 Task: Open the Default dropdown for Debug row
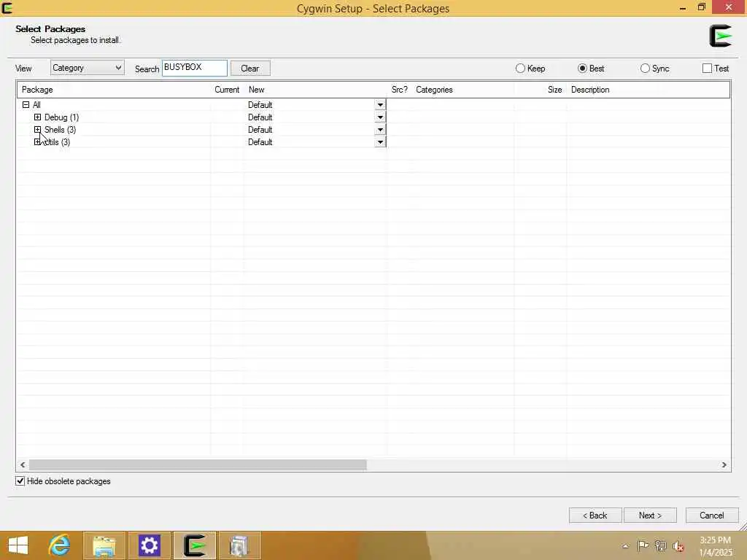[x=380, y=117]
